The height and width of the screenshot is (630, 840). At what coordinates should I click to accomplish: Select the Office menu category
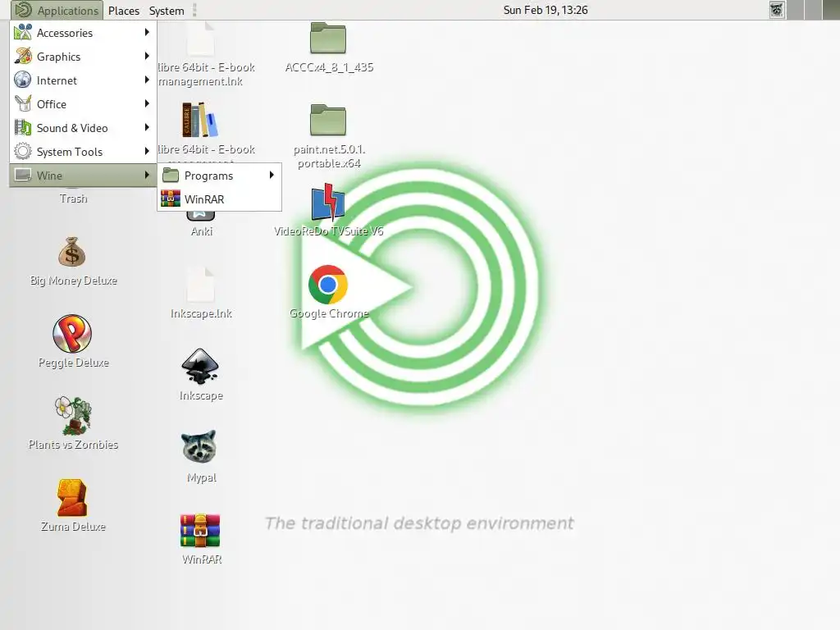tap(83, 104)
